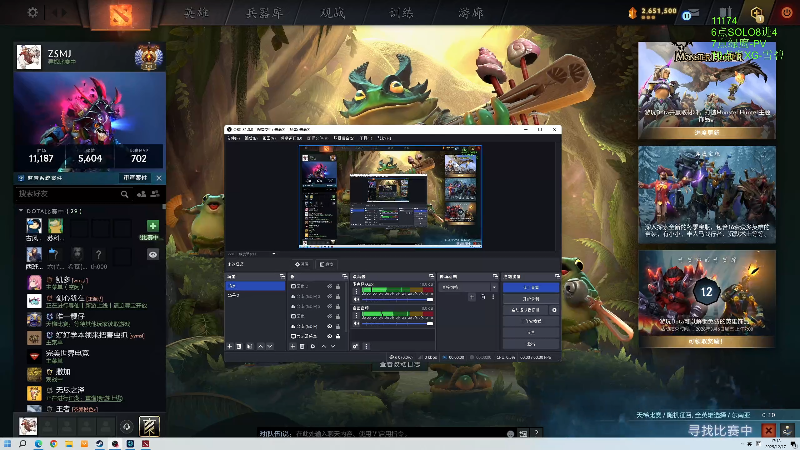Screen dimensions: 800x450
Task: Open the 游廊 Arcade tab
Action: [470, 13]
